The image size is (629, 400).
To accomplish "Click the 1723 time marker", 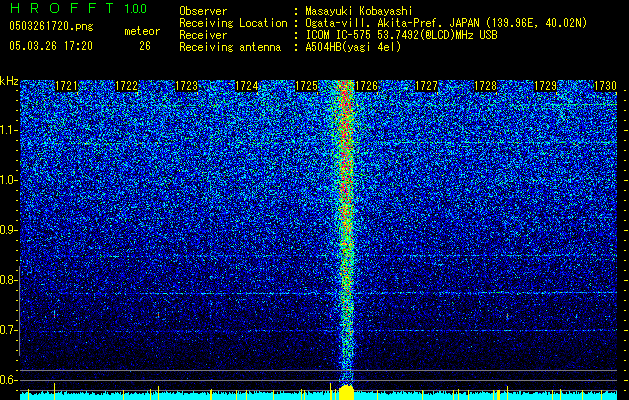I will pyautogui.click(x=187, y=86).
